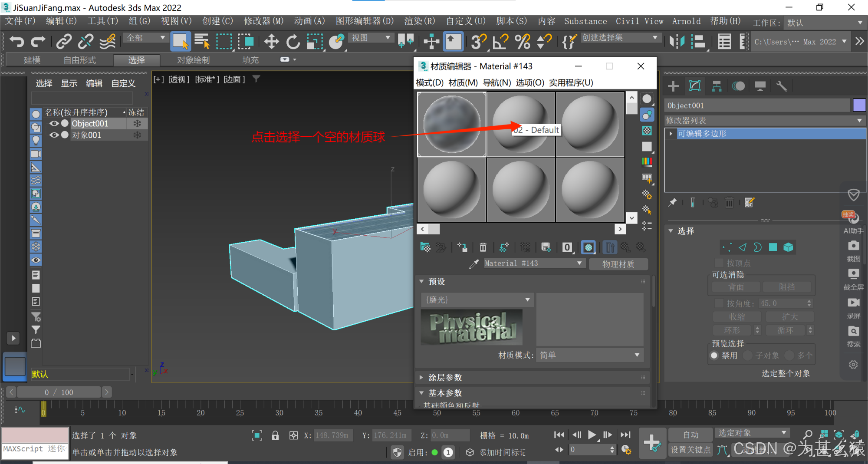Click the 收缩 selection button

click(737, 317)
